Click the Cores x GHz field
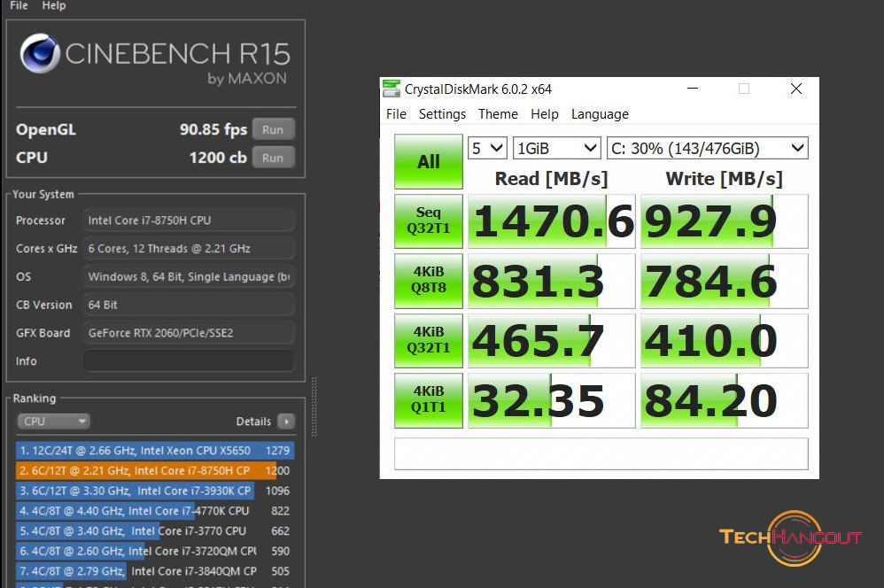Viewport: 884px width, 588px height. point(189,249)
